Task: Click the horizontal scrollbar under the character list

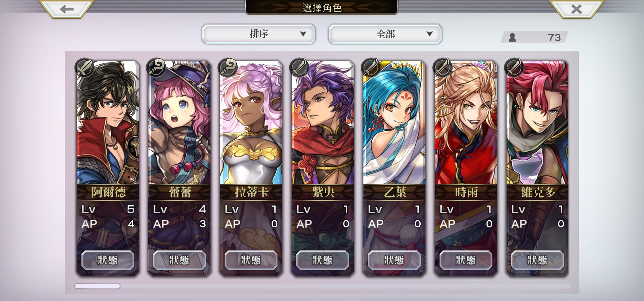Action: click(322, 286)
